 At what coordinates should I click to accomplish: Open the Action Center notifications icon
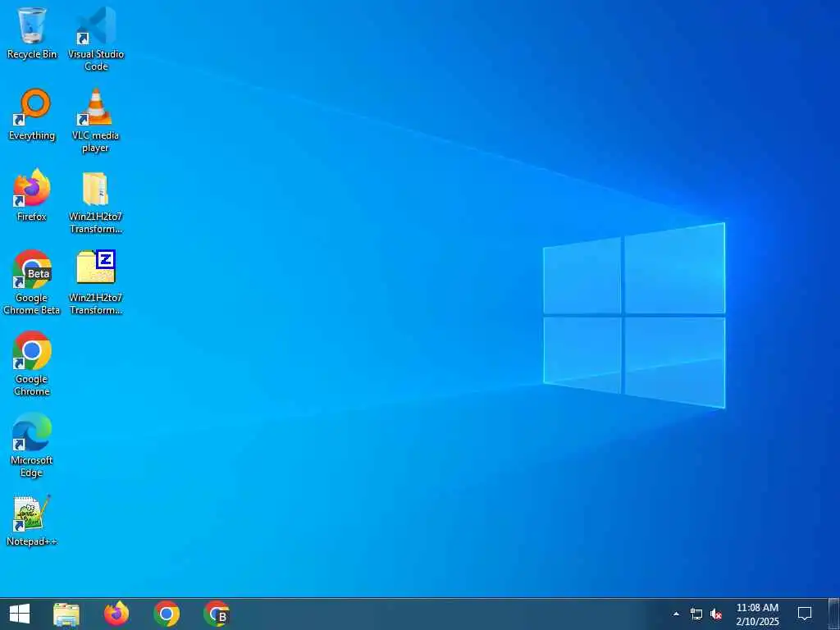(x=805, y=614)
